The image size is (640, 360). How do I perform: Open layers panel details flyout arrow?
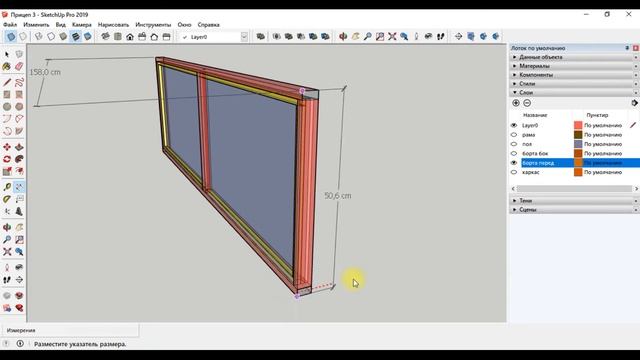(x=634, y=103)
